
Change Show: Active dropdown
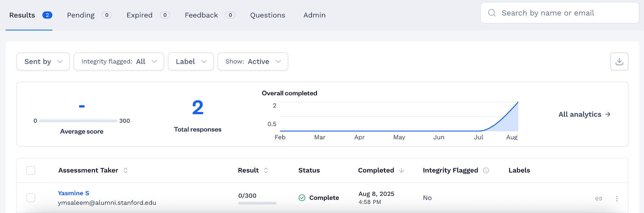coord(253,62)
